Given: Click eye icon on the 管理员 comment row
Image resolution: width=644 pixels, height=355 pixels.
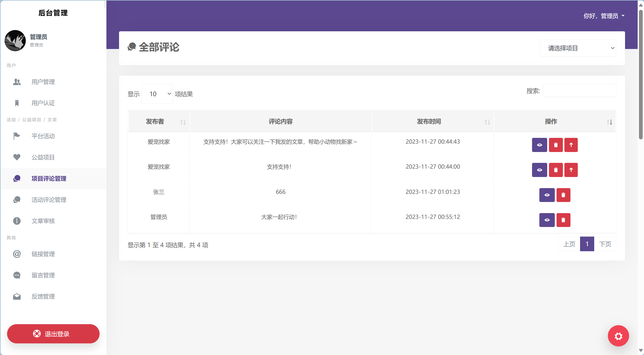Looking at the screenshot, I should pos(547,220).
